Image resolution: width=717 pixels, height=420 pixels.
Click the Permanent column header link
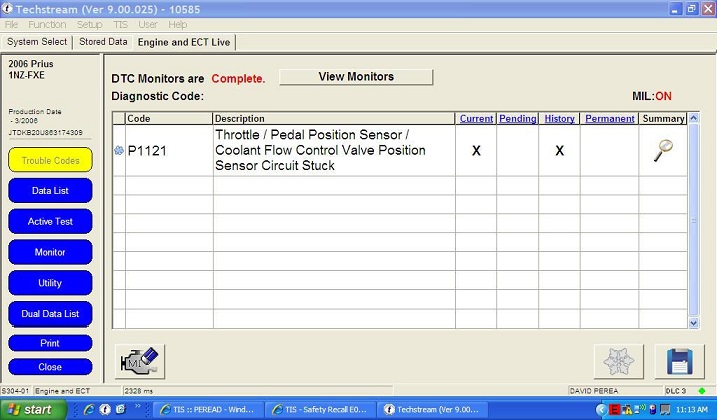(609, 118)
